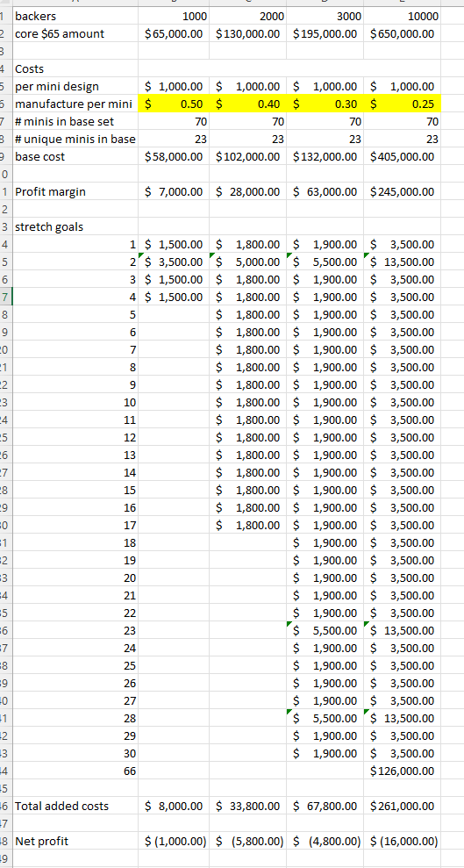Select the stretch goal number 30 cell

(x=75, y=753)
